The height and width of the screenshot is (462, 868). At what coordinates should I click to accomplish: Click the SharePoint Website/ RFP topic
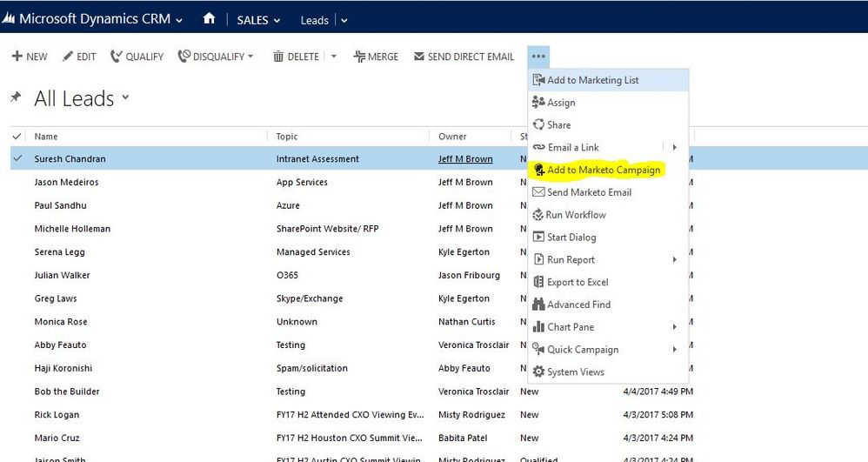click(328, 229)
